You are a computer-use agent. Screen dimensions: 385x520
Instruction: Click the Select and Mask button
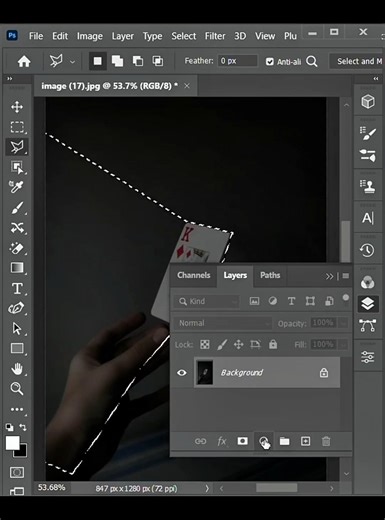pyautogui.click(x=357, y=61)
